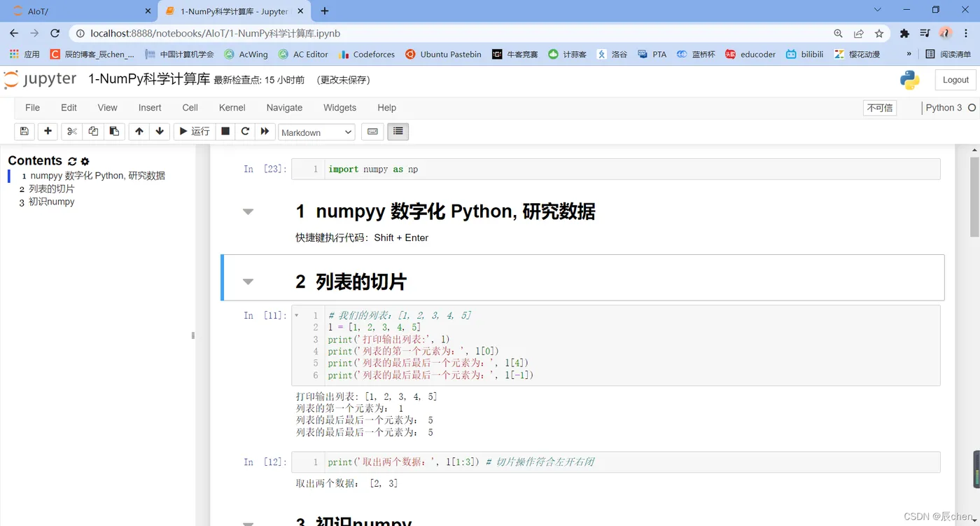
Task: Toggle the 不可信 notebook trust button
Action: tap(880, 108)
